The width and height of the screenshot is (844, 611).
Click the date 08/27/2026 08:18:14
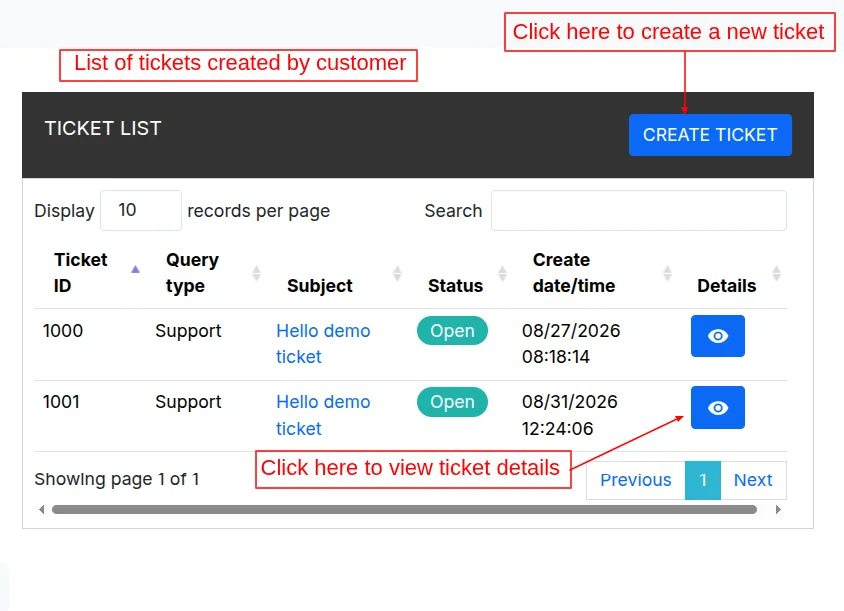click(x=571, y=343)
